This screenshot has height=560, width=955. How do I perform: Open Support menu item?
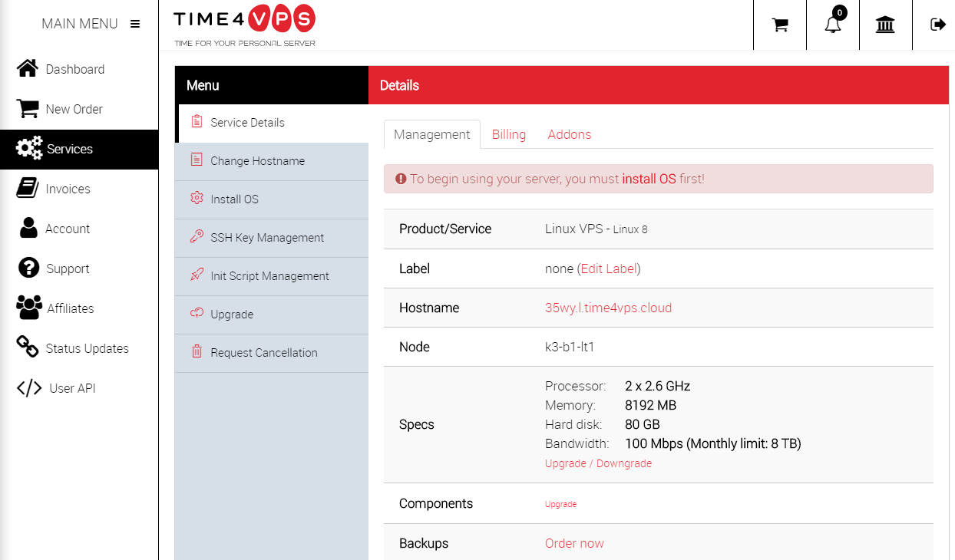coord(79,268)
